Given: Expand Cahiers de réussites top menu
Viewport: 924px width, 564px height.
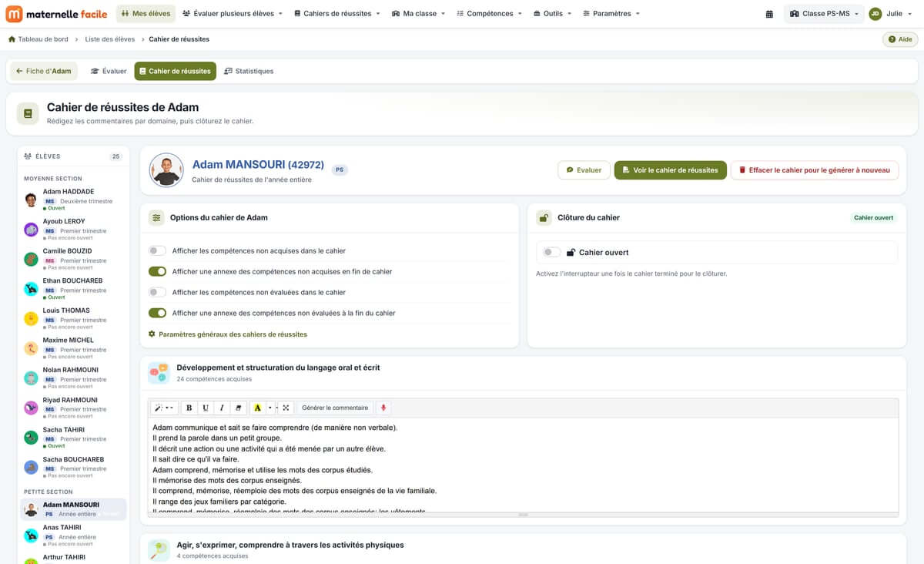Looking at the screenshot, I should click(x=338, y=14).
